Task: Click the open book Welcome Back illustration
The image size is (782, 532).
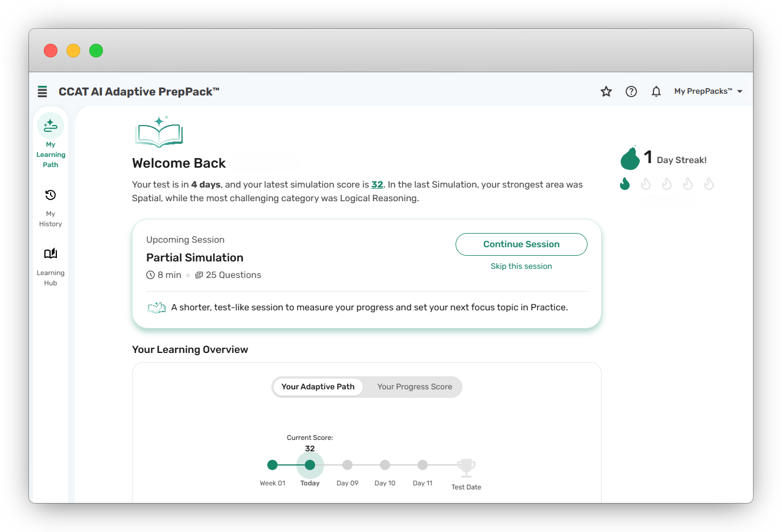Action: point(159,131)
